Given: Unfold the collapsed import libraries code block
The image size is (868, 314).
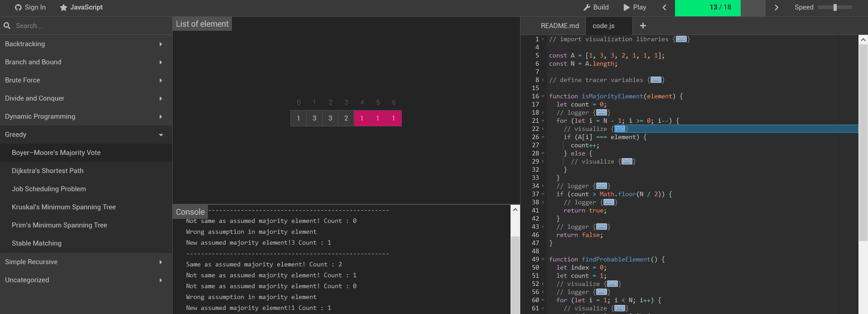Looking at the screenshot, I should pyautogui.click(x=681, y=39).
